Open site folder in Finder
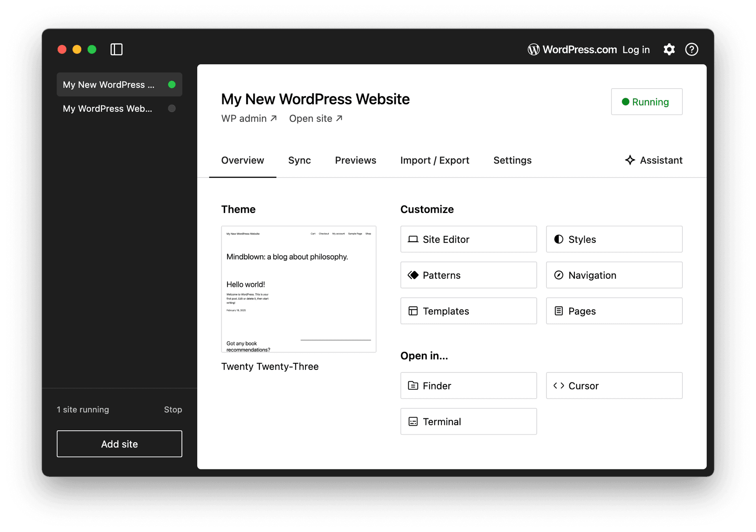Viewport: 756px width, 532px height. click(x=469, y=386)
